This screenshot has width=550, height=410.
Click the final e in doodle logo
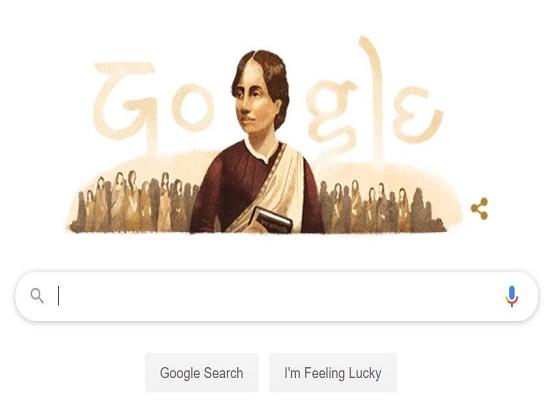click(417, 114)
